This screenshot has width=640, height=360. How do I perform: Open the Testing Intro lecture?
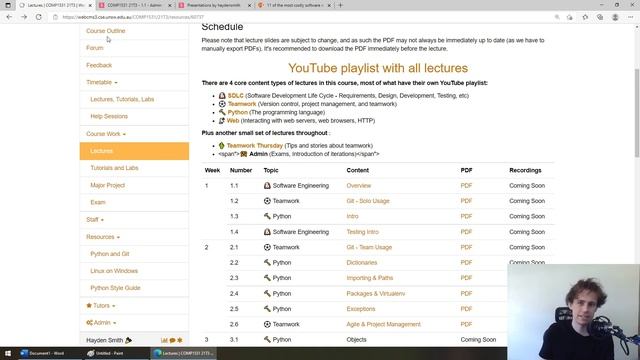(x=362, y=232)
